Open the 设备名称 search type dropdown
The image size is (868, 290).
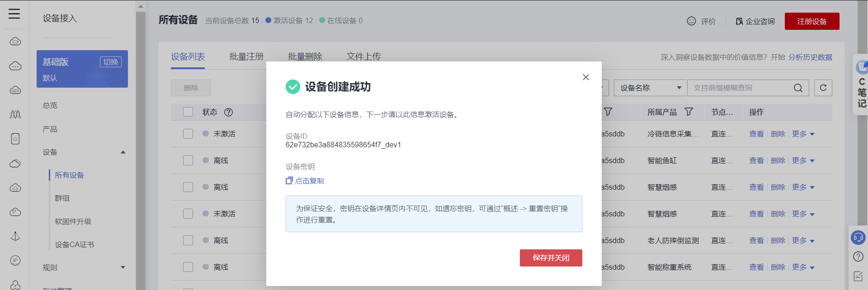tap(650, 88)
